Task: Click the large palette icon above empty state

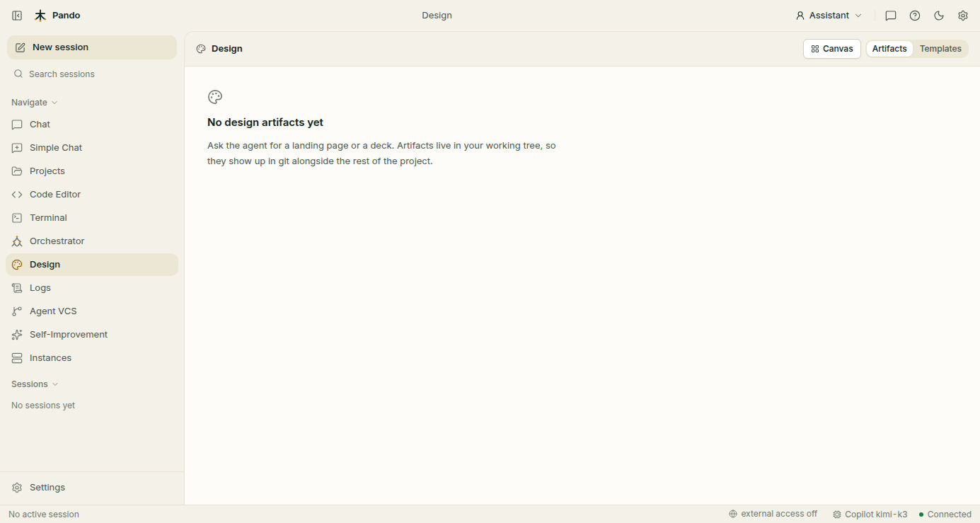Action: click(x=215, y=97)
